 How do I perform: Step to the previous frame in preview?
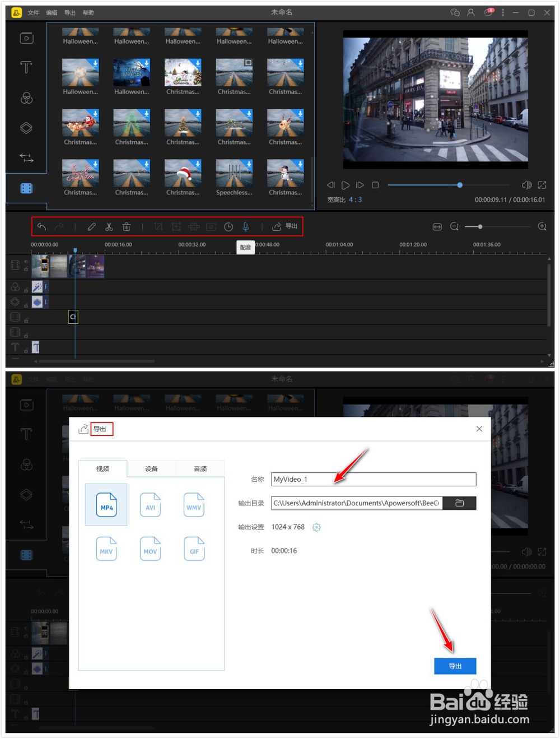(x=330, y=185)
